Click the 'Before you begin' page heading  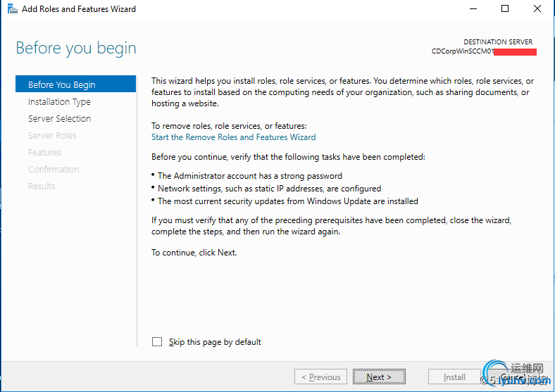click(76, 48)
